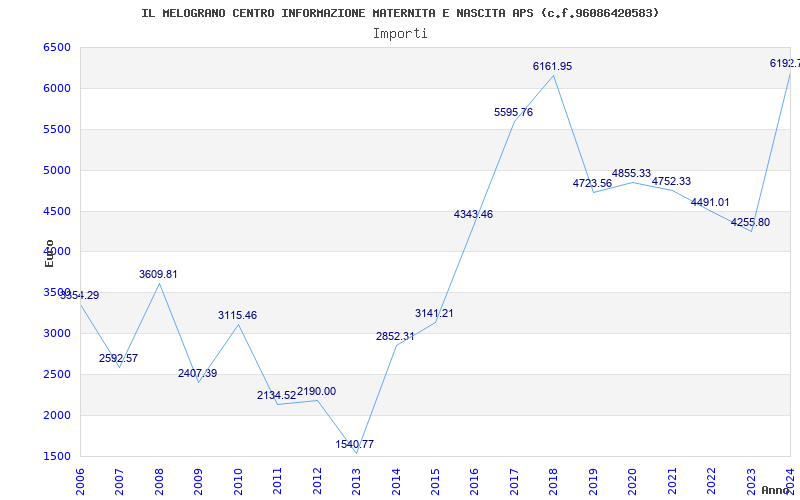Click the x-axis year 2009
This screenshot has height=500, width=800.
pos(198,481)
